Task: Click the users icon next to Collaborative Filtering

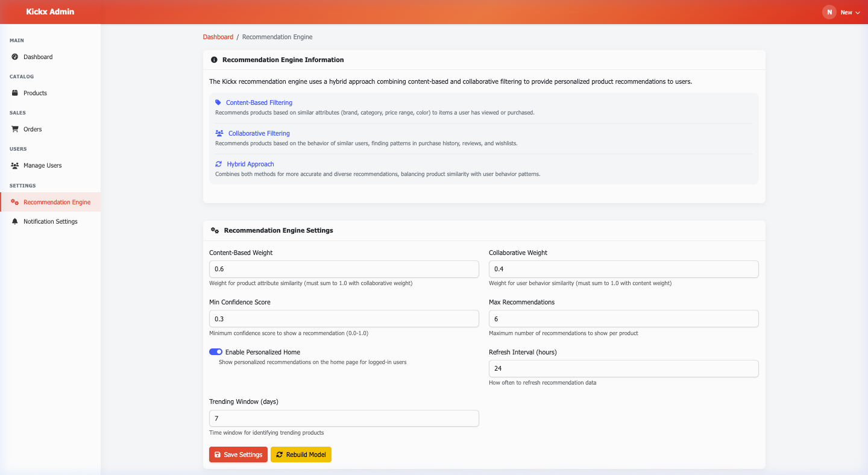Action: pyautogui.click(x=219, y=133)
